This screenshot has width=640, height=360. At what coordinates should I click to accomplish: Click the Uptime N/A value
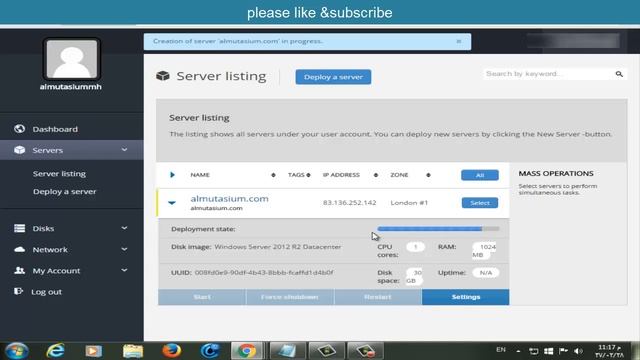(485, 273)
